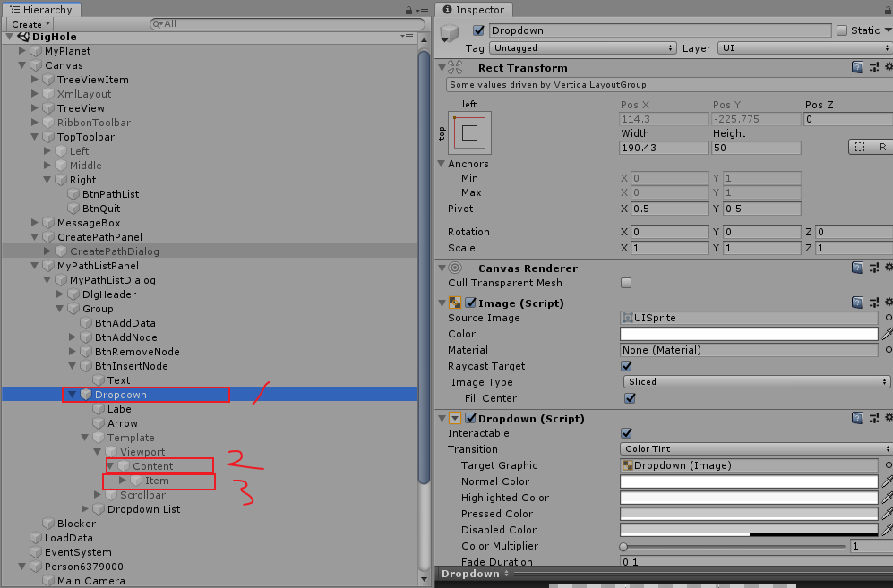Disable the Image script component

pyautogui.click(x=470, y=303)
